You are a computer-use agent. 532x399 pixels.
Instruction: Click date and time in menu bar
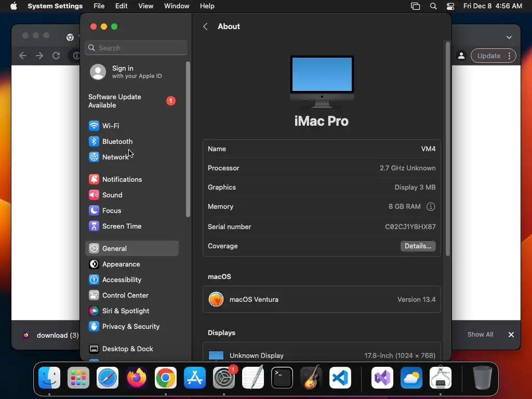click(x=493, y=6)
